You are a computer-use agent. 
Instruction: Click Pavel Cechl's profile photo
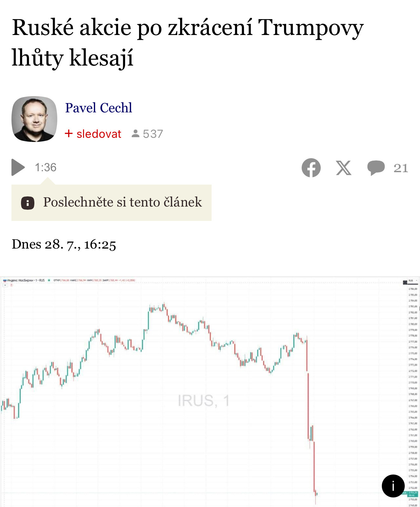pos(34,119)
